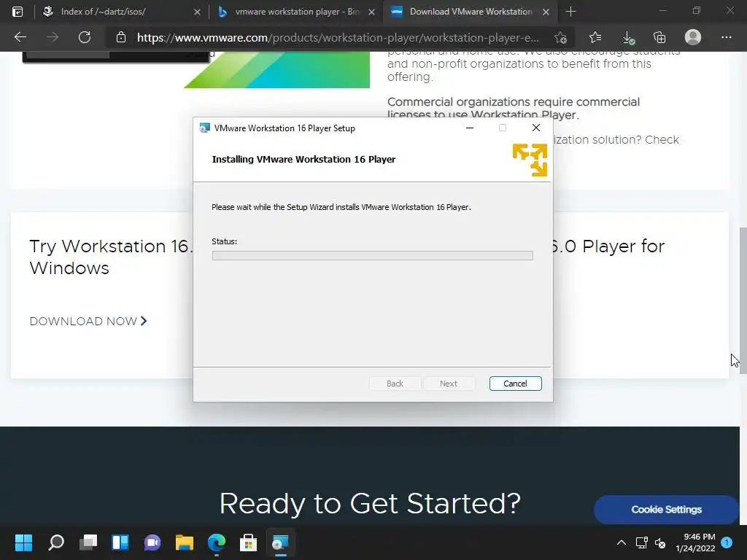Open the Windows Start menu
Screen dimensions: 747x560
click(23, 542)
